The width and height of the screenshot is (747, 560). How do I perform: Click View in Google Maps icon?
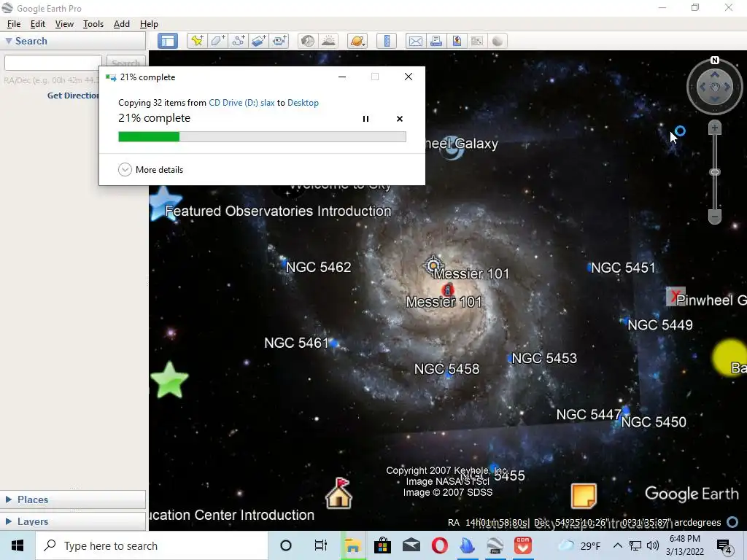(457, 41)
